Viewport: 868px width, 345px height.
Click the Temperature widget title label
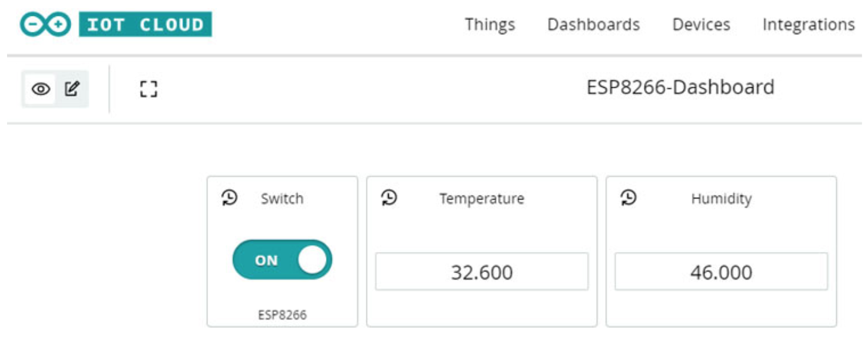(482, 199)
